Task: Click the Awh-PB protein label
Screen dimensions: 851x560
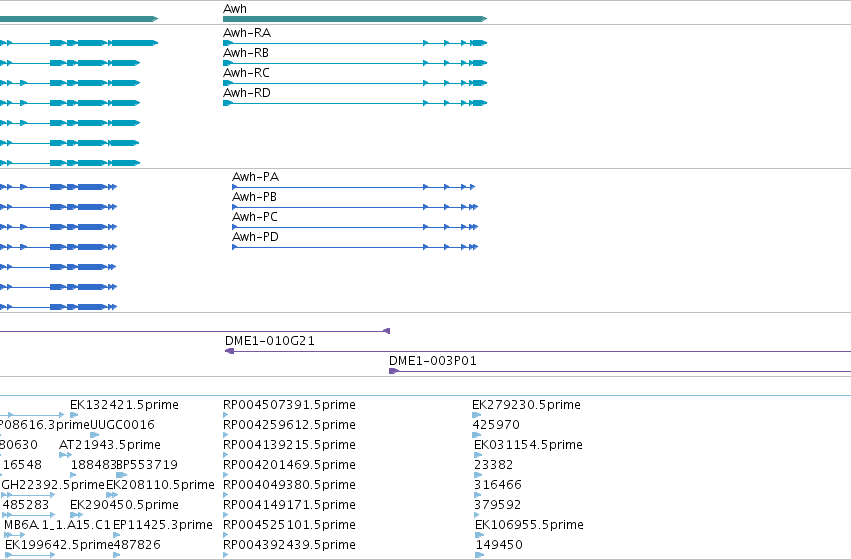Action: pyautogui.click(x=255, y=197)
